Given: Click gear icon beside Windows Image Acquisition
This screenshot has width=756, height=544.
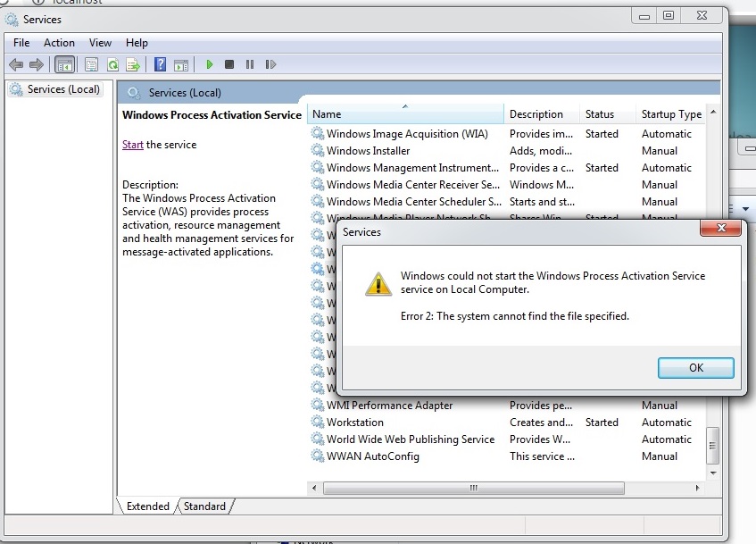Looking at the screenshot, I should click(x=317, y=134).
